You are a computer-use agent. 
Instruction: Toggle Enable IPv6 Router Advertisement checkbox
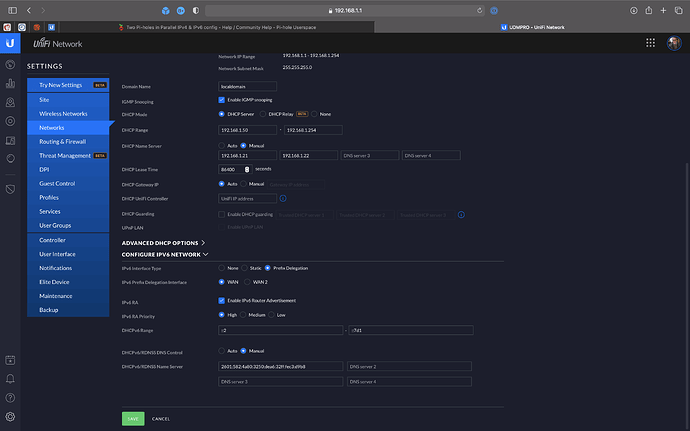coord(221,301)
